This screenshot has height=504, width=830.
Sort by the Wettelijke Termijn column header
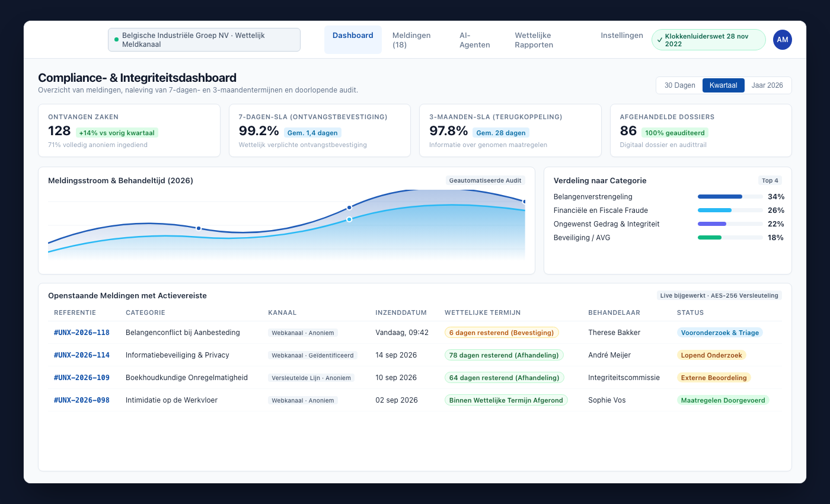coord(483,312)
